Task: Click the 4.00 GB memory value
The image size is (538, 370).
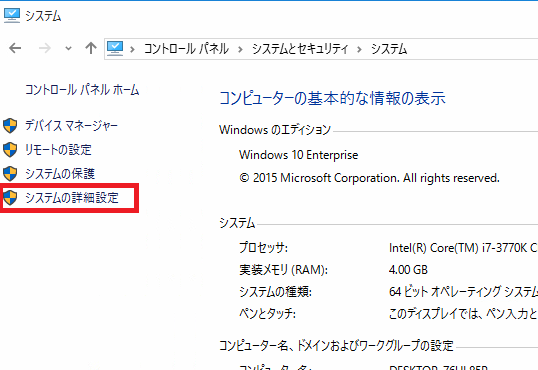Action: [x=408, y=270]
